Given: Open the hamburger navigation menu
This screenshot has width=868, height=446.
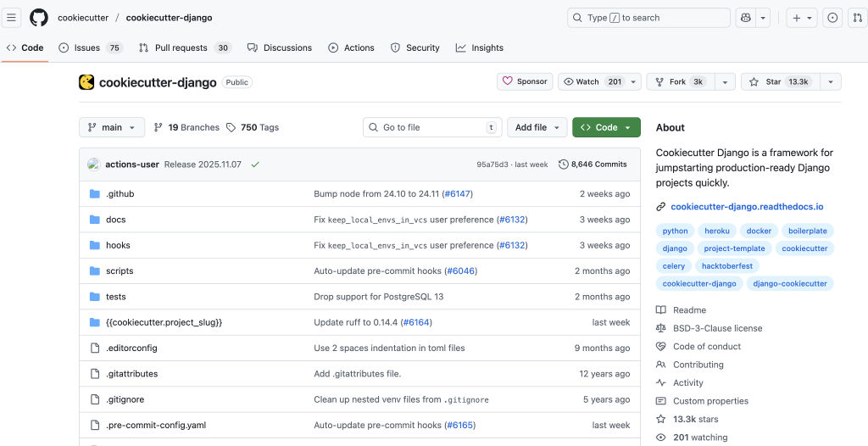Looking at the screenshot, I should [x=11, y=18].
